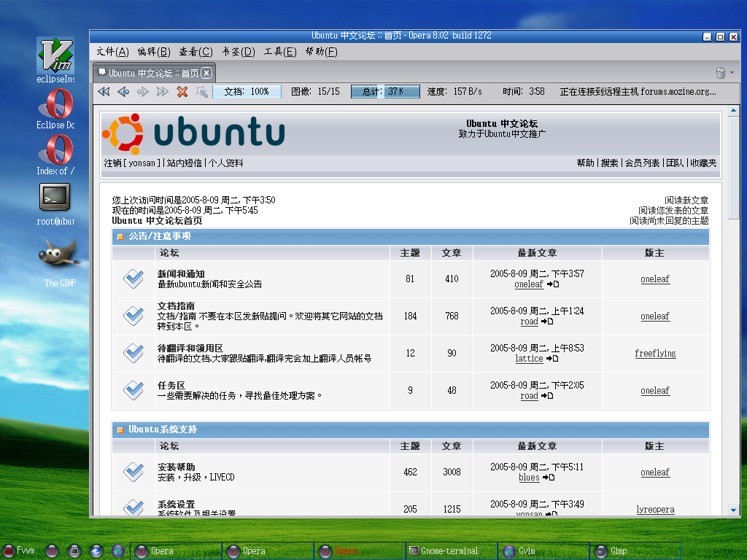
Task: Open the eclipseIns Vim desktop icon
Action: [55, 61]
